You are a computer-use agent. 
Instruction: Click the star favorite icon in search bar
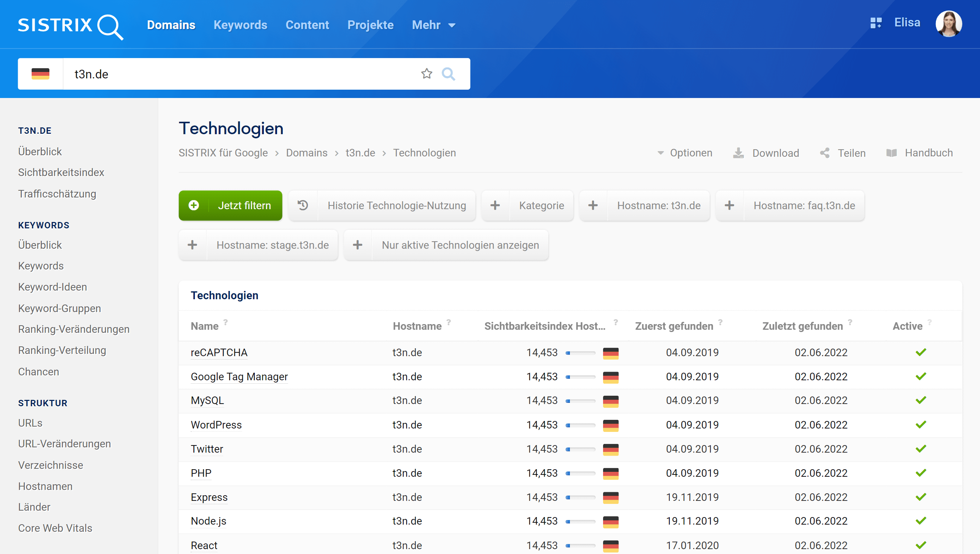pyautogui.click(x=426, y=73)
